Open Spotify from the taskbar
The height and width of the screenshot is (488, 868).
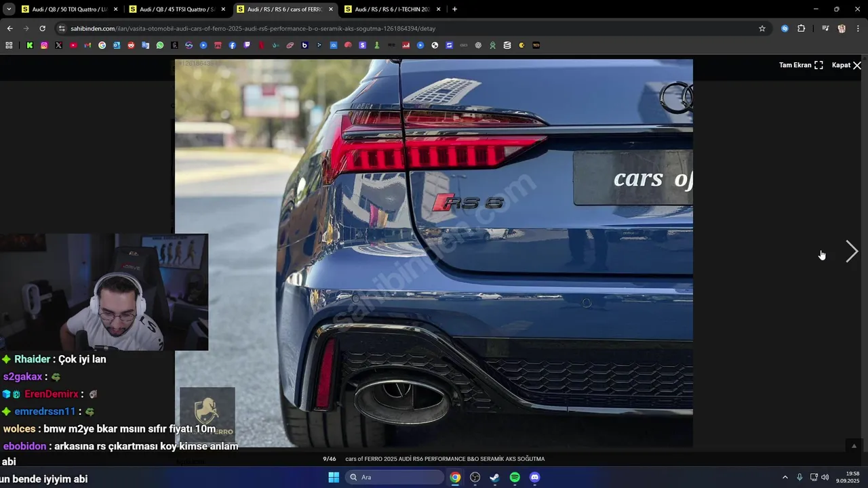515,477
